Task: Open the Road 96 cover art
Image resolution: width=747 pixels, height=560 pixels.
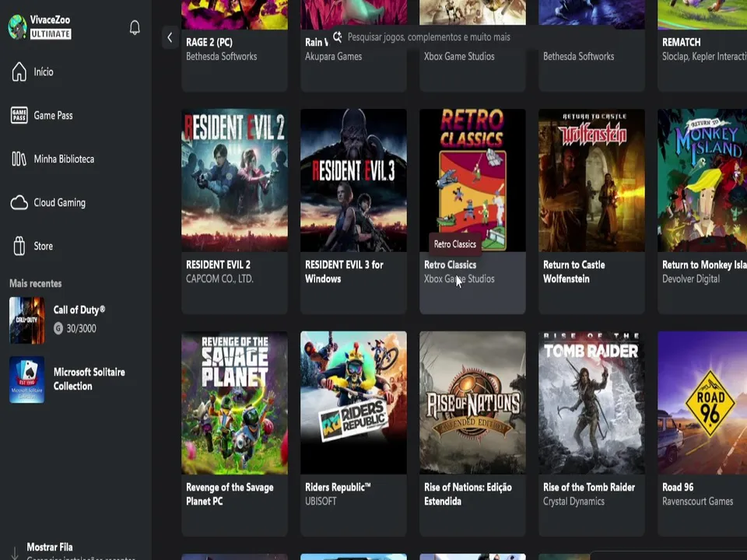Action: (702, 403)
